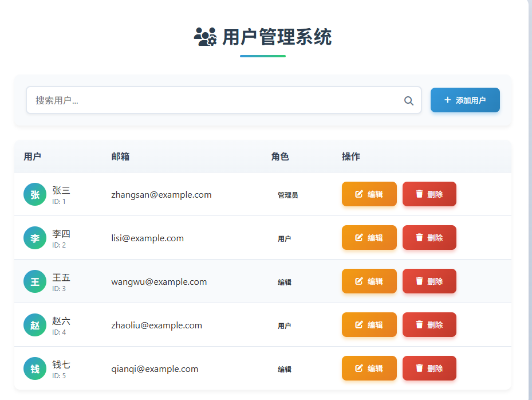Click the 管理员 role badge

pos(287,195)
